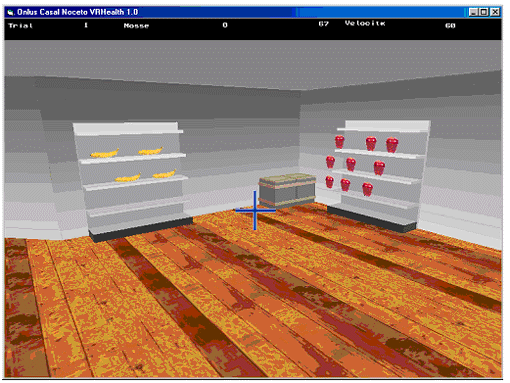Select the top-left banana on shelf
The width and height of the screenshot is (510, 383).
pos(105,153)
